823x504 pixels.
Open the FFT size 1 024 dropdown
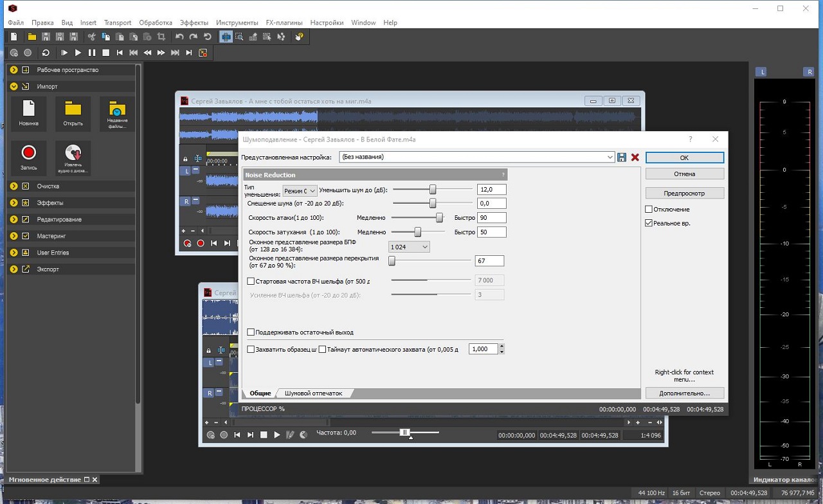coord(409,247)
